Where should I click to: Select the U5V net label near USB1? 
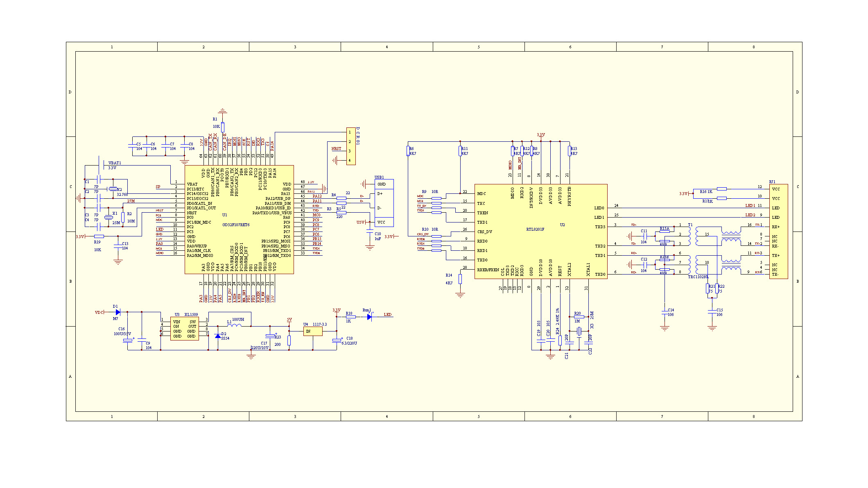[360, 222]
